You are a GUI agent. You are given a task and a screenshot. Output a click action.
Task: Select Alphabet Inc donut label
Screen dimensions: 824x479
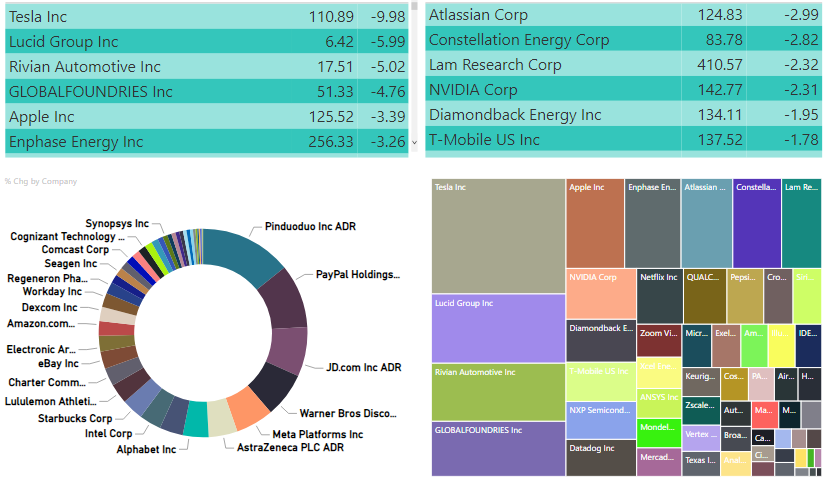(146, 450)
